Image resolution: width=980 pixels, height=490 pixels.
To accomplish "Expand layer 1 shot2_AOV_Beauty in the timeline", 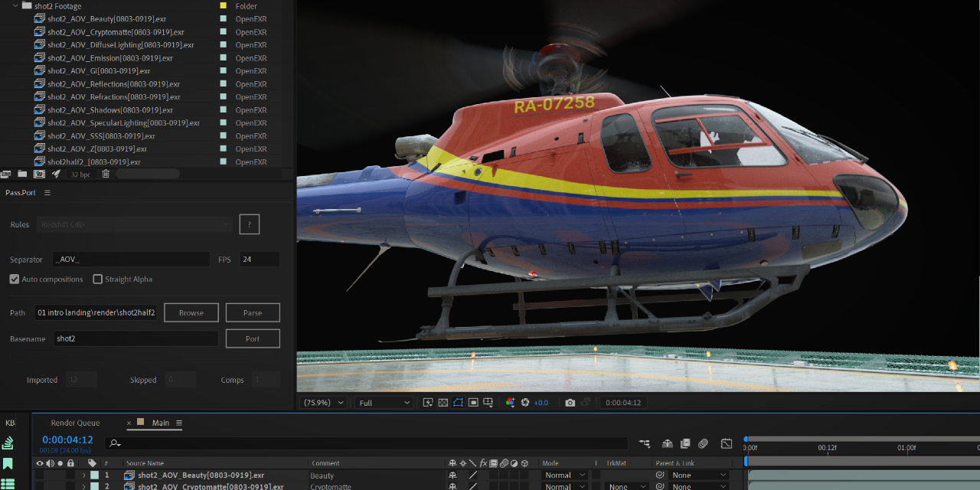I will click(83, 475).
